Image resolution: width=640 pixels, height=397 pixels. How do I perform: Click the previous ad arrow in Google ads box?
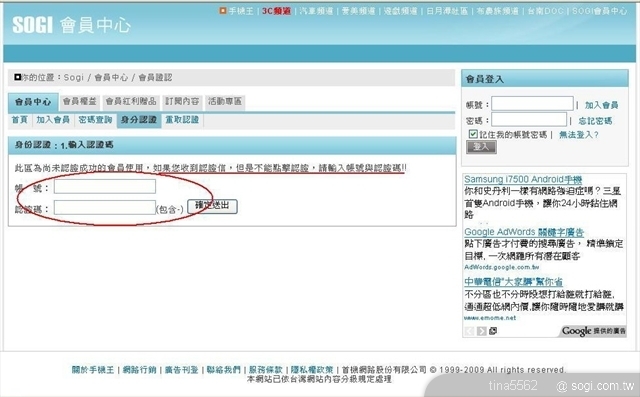coord(469,331)
